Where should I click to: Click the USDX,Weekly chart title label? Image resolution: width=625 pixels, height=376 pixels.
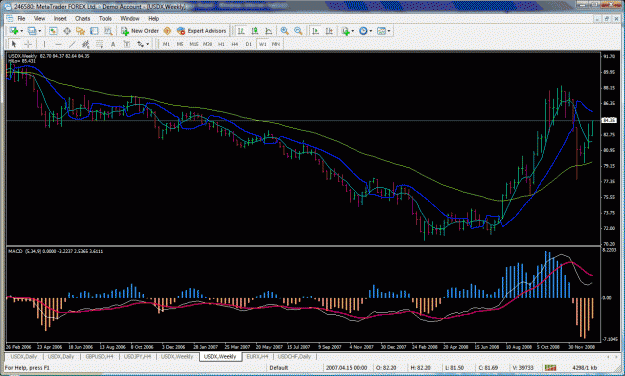pos(23,56)
